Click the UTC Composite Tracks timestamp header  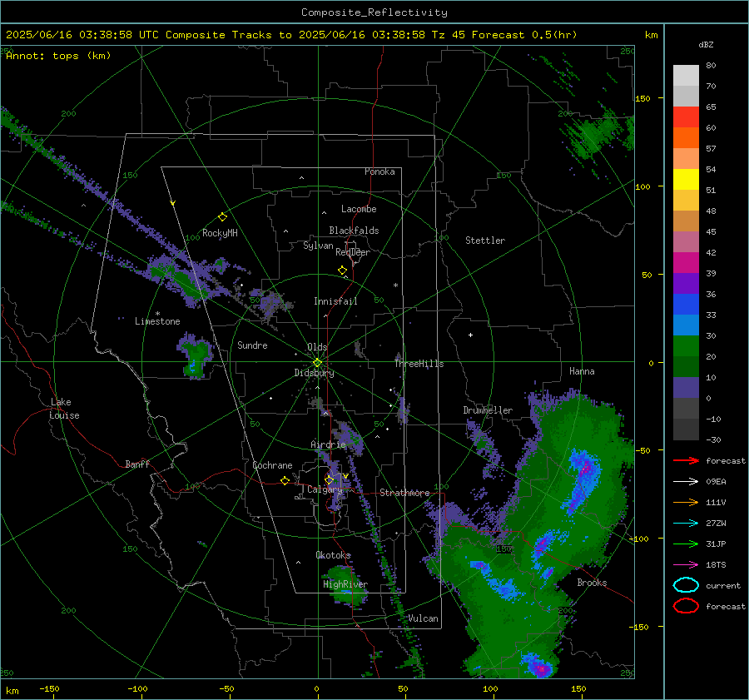tap(291, 35)
